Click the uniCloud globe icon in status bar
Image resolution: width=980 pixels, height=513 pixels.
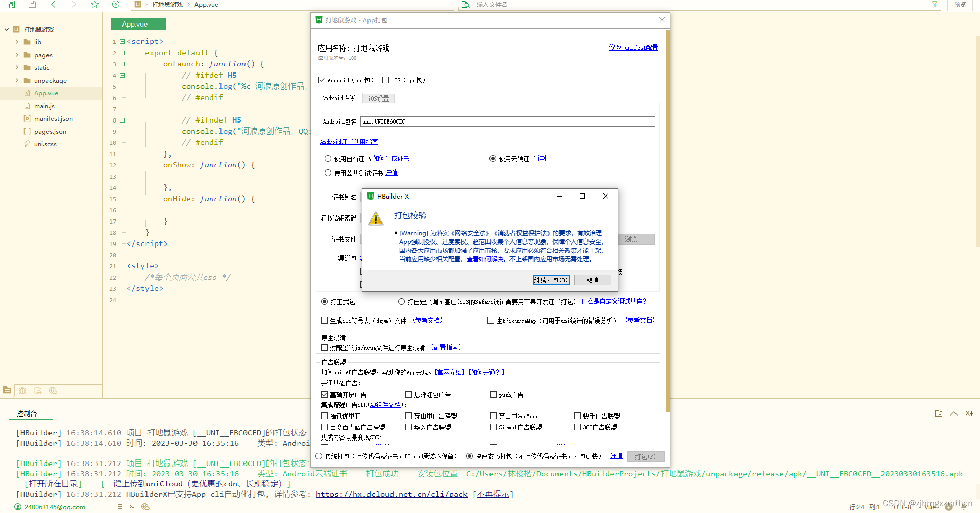click(x=145, y=507)
